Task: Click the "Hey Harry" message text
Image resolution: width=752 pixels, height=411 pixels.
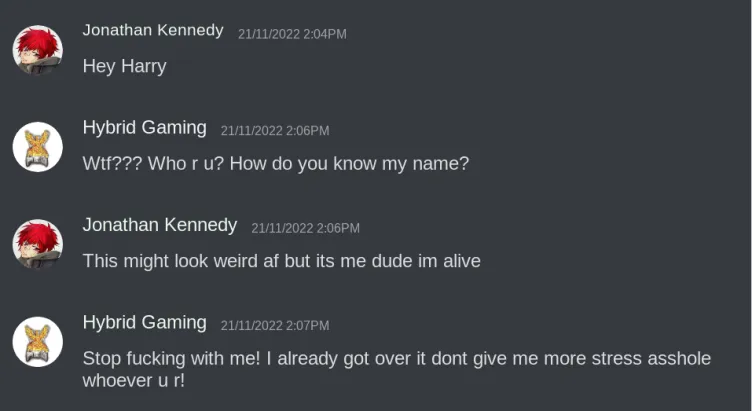Action: click(124, 67)
